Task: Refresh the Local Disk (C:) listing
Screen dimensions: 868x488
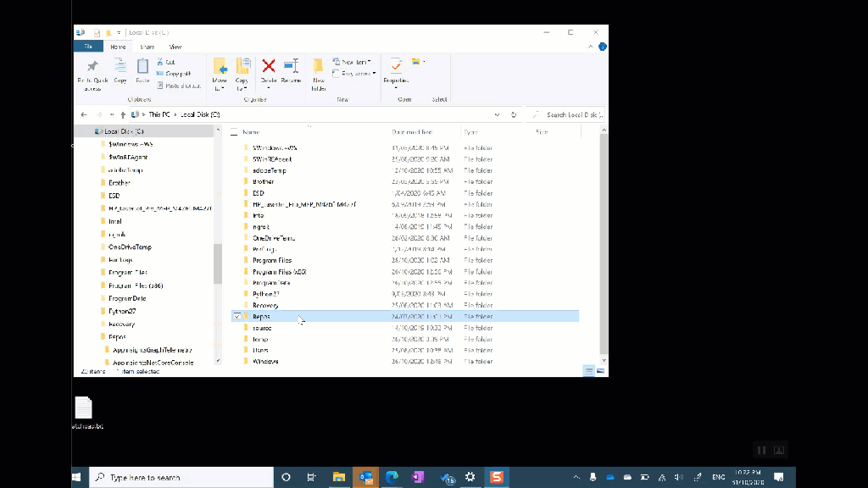Action: pos(514,114)
